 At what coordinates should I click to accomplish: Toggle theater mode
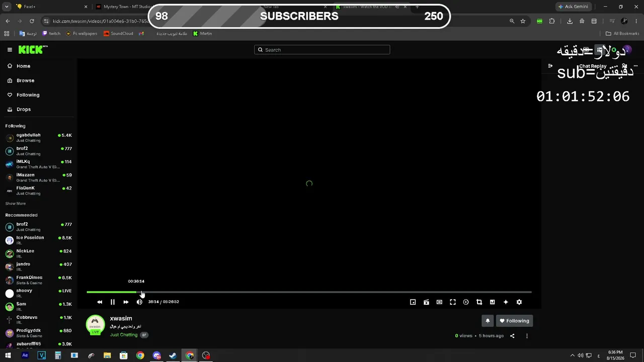point(439,302)
